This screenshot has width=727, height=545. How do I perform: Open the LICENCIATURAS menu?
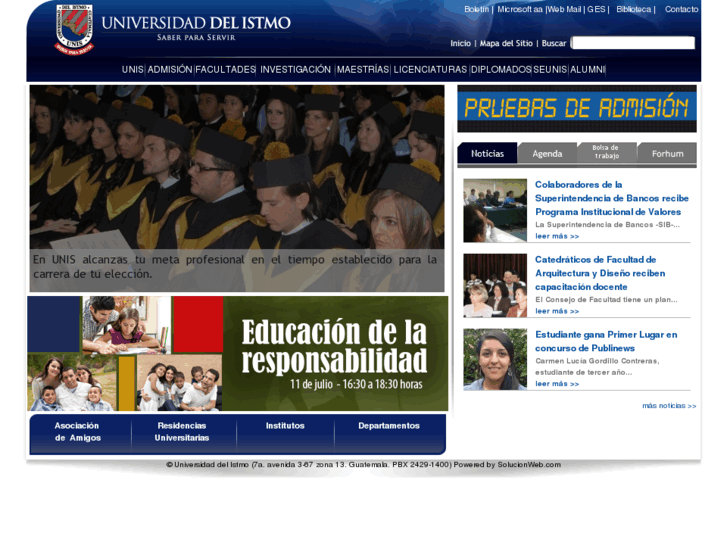(430, 70)
